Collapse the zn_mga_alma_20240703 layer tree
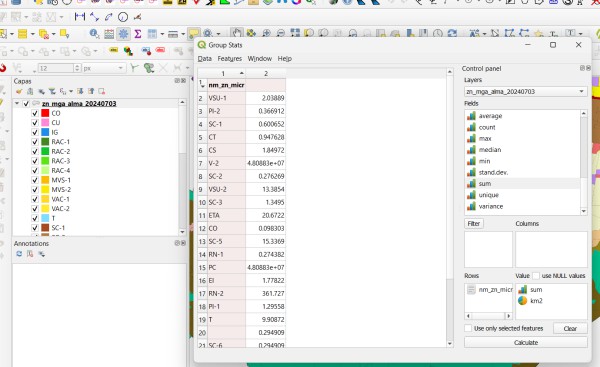 pyautogui.click(x=17, y=104)
